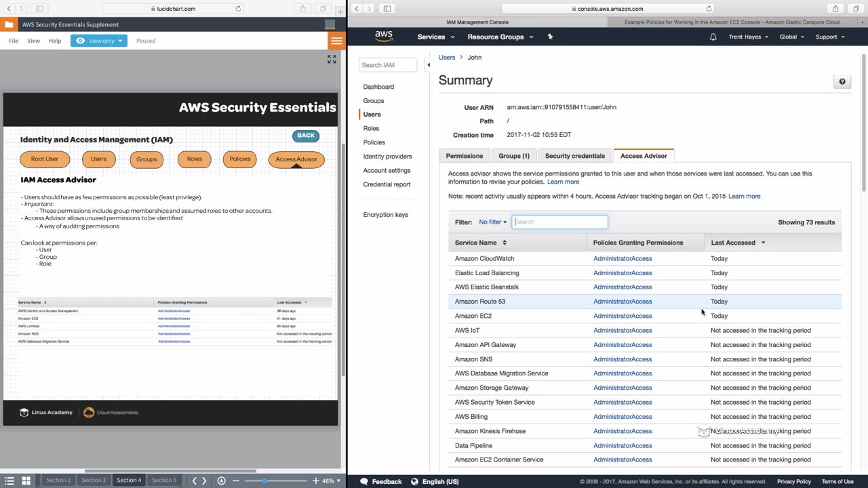
Task: Focus Access Advisor search box
Action: (559, 222)
